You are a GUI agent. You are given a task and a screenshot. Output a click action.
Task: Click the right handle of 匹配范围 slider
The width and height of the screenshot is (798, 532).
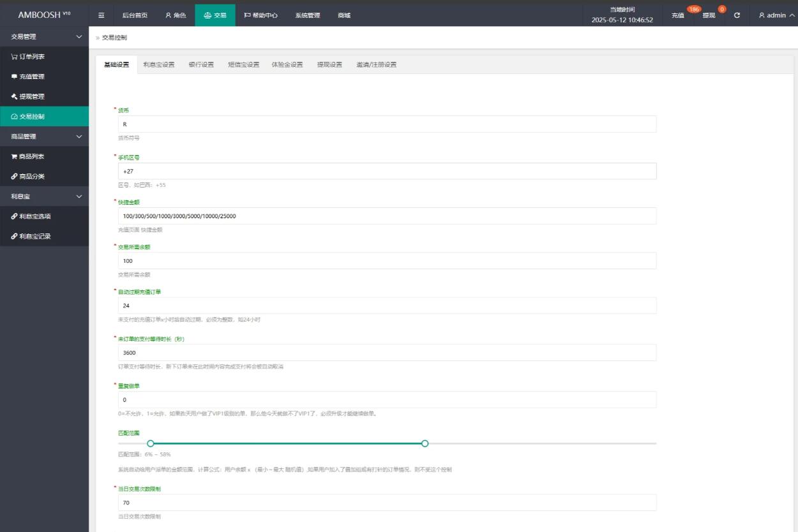click(x=425, y=443)
